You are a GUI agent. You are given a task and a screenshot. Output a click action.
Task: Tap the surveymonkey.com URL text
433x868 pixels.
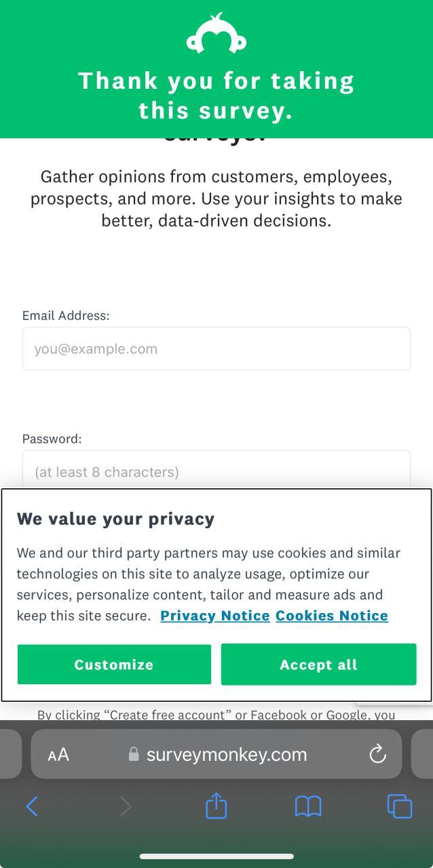coord(227,755)
